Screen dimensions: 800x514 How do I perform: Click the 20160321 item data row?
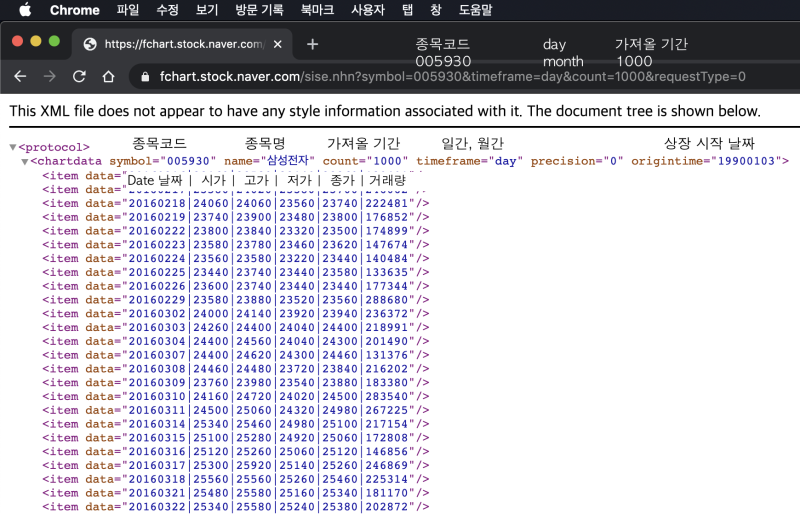tap(236, 493)
